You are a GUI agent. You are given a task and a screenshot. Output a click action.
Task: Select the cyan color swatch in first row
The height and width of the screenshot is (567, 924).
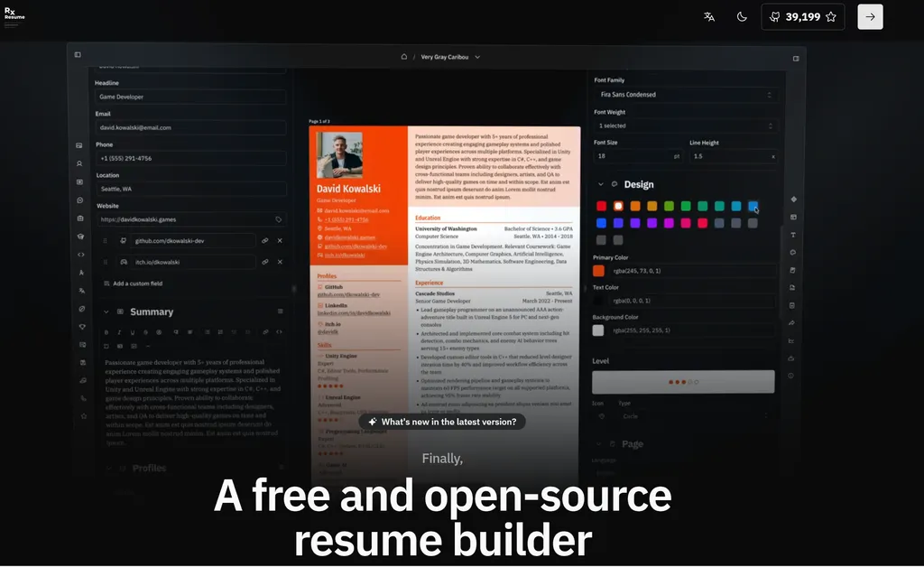tap(736, 206)
